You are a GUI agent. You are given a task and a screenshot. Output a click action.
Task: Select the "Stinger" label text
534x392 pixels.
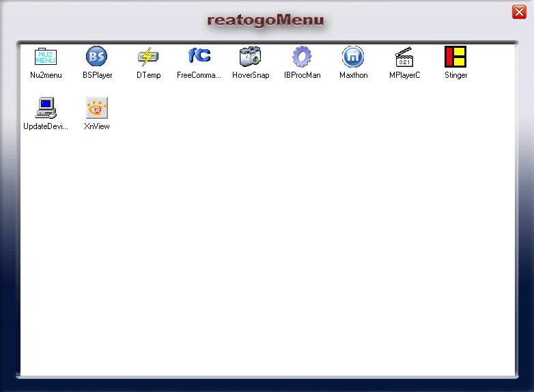(x=455, y=75)
